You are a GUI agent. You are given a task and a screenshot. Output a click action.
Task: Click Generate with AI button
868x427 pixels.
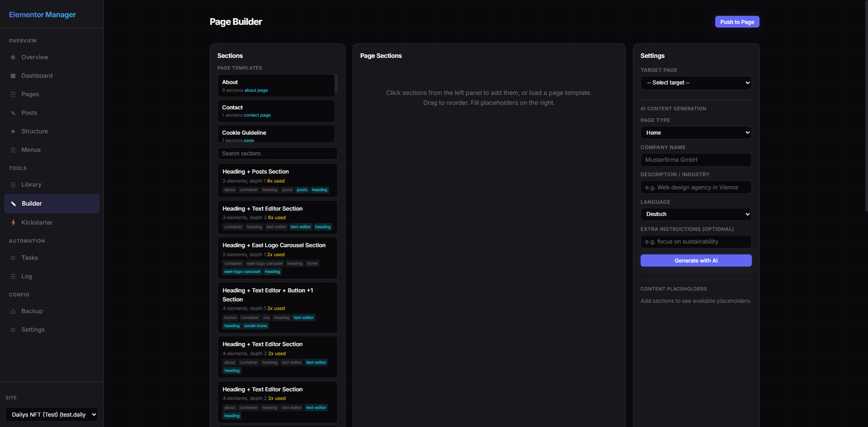click(696, 261)
